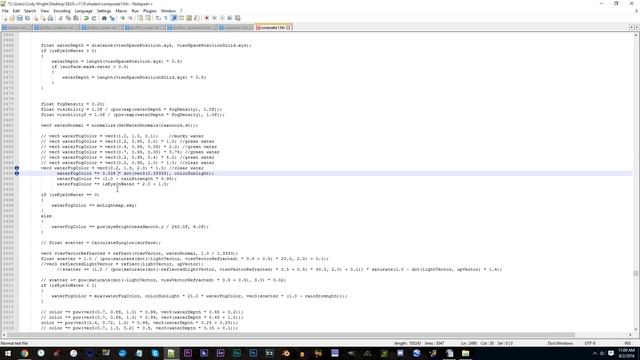The height and width of the screenshot is (360, 640).
Task: Click the 'Ln : 2490' status bar field
Action: pyautogui.click(x=469, y=343)
